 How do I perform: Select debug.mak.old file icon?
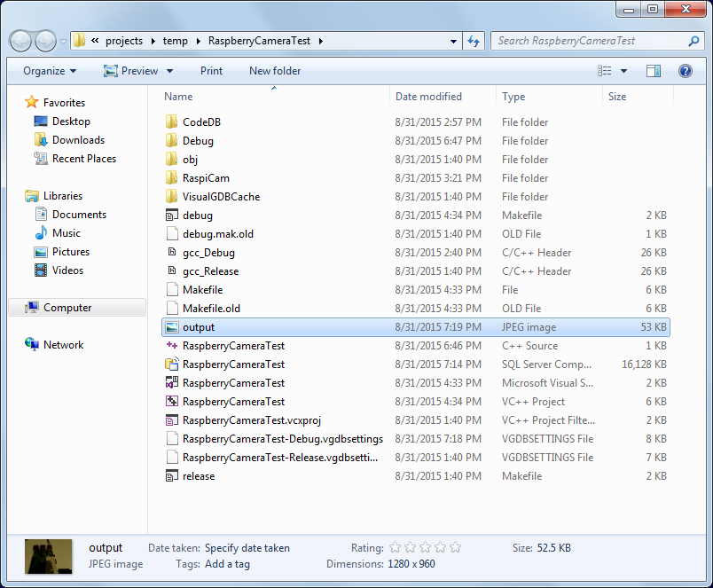pyautogui.click(x=172, y=234)
